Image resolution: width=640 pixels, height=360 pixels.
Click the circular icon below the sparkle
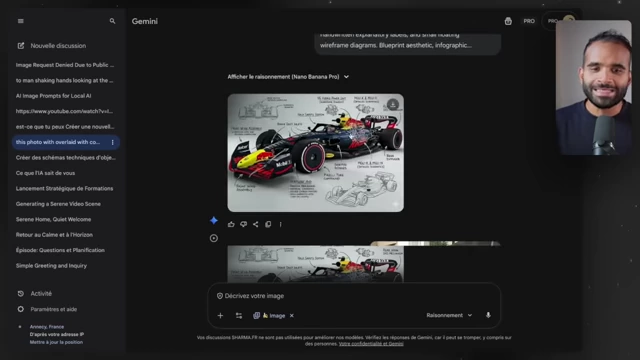(x=213, y=238)
